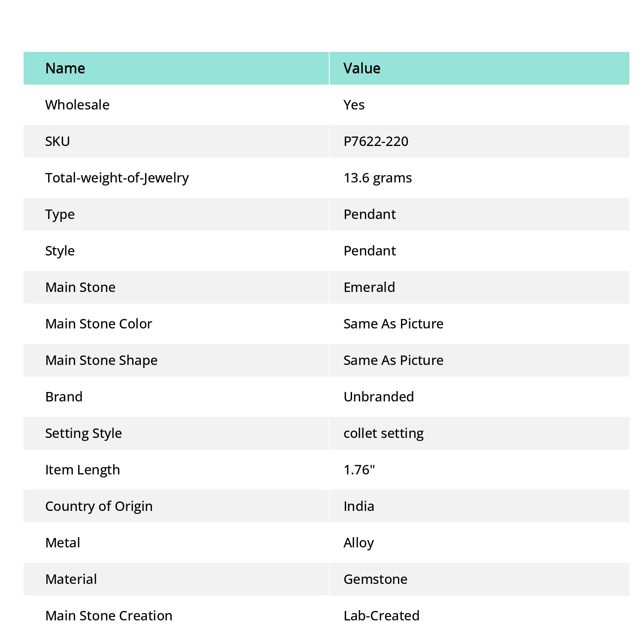Screen dimensions: 644x644
Task: Select the 13.6 grams value
Action: point(378,178)
